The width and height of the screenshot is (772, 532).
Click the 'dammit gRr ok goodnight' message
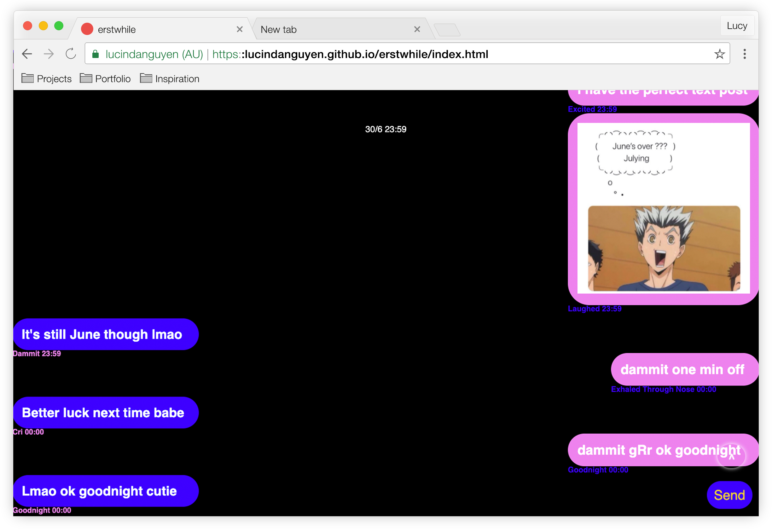663,450
